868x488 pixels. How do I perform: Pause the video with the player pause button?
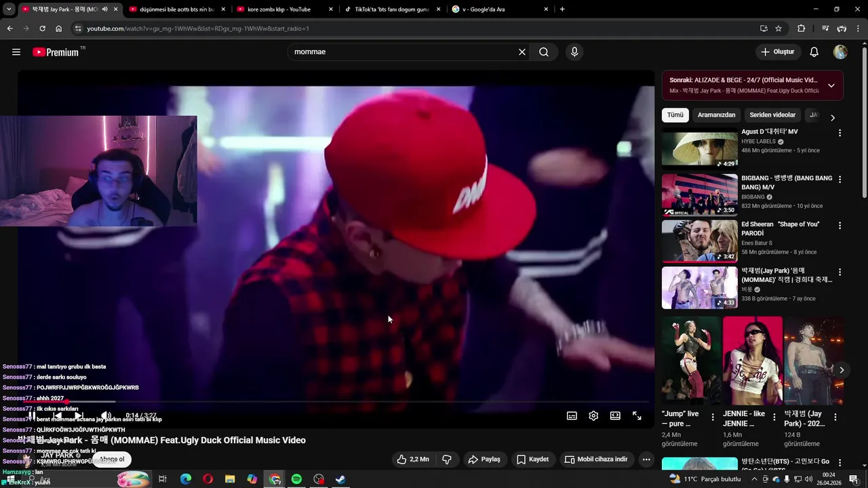pyautogui.click(x=31, y=415)
